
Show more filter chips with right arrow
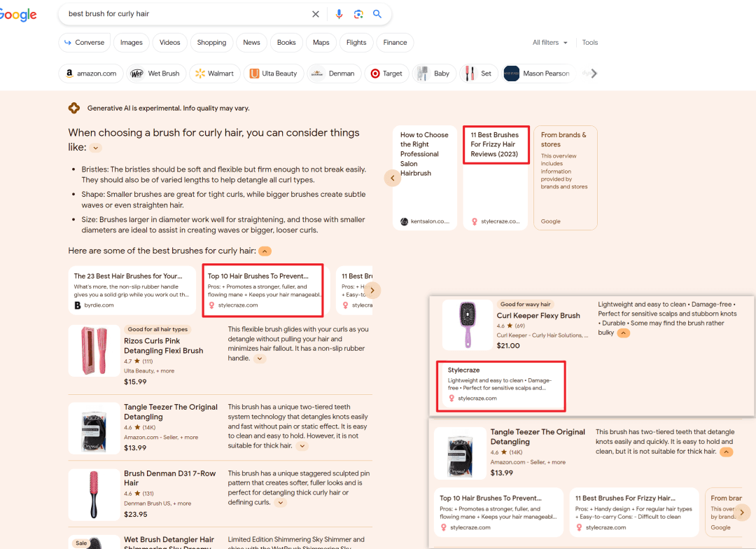(594, 74)
